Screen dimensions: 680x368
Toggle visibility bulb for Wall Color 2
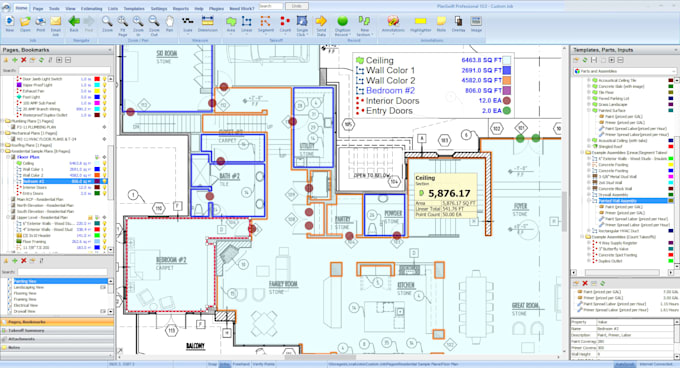[104, 176]
